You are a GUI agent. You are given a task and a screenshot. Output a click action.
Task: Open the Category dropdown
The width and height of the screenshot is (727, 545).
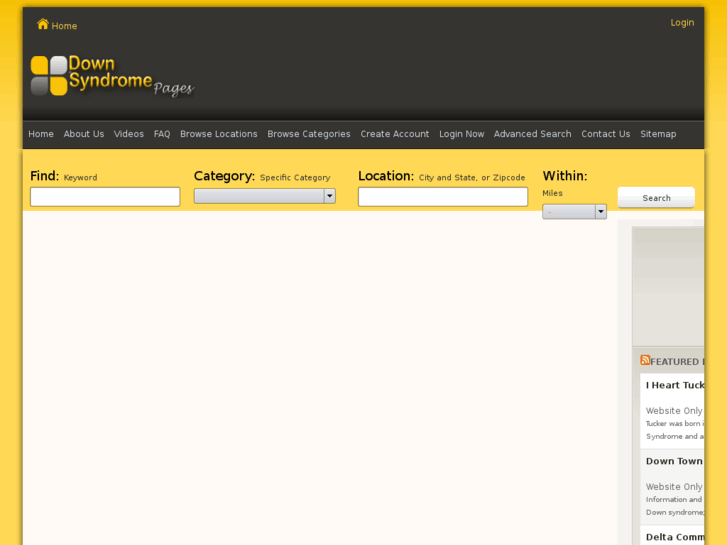[x=264, y=196]
